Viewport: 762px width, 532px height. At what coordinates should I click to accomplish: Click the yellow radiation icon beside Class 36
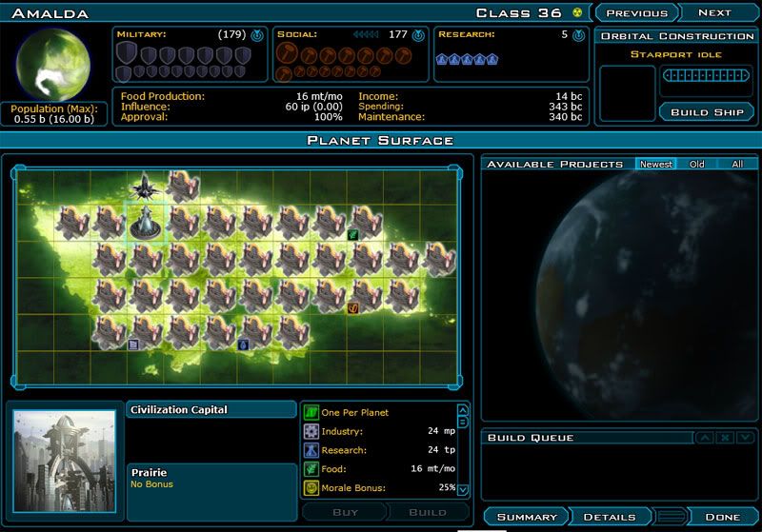[x=577, y=12]
